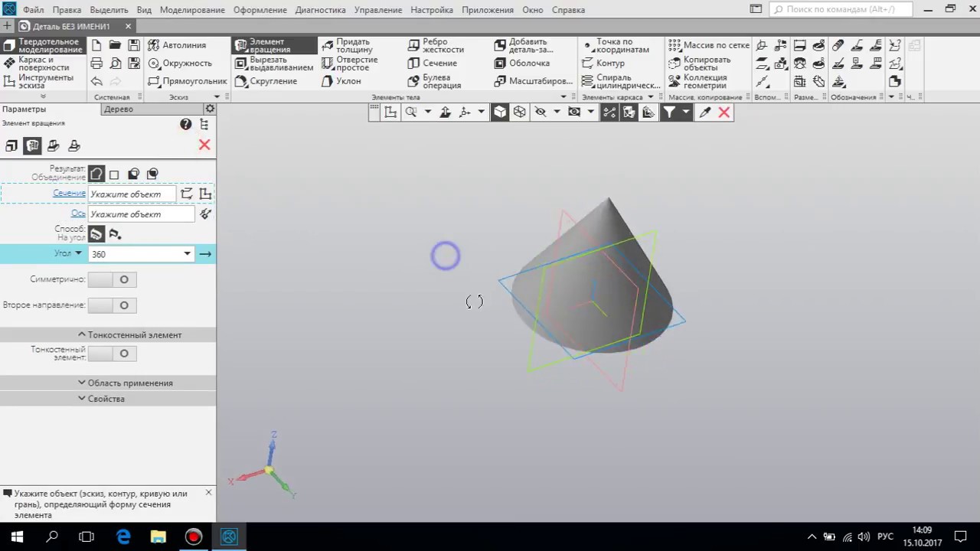
Task: Open help icon in Параметры panel
Action: [x=185, y=124]
